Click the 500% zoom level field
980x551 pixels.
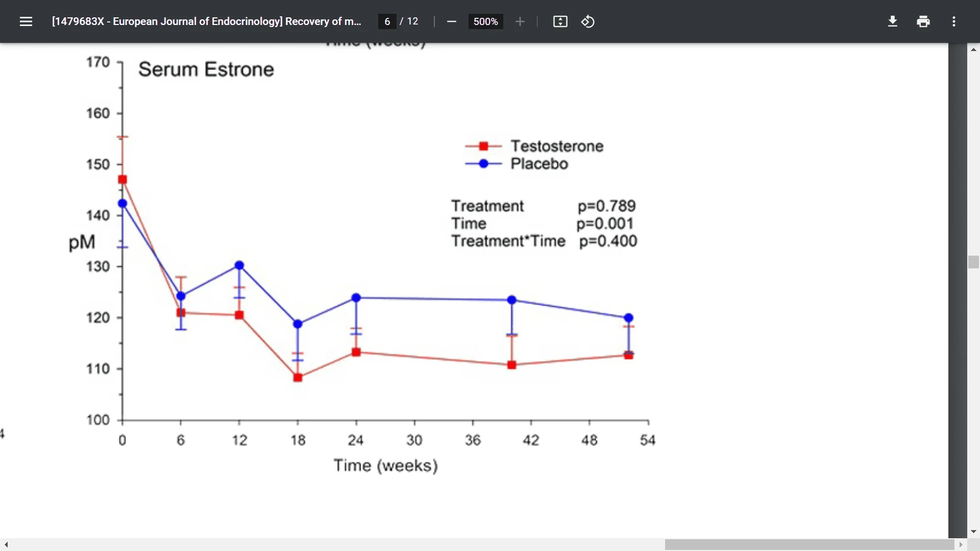point(485,21)
